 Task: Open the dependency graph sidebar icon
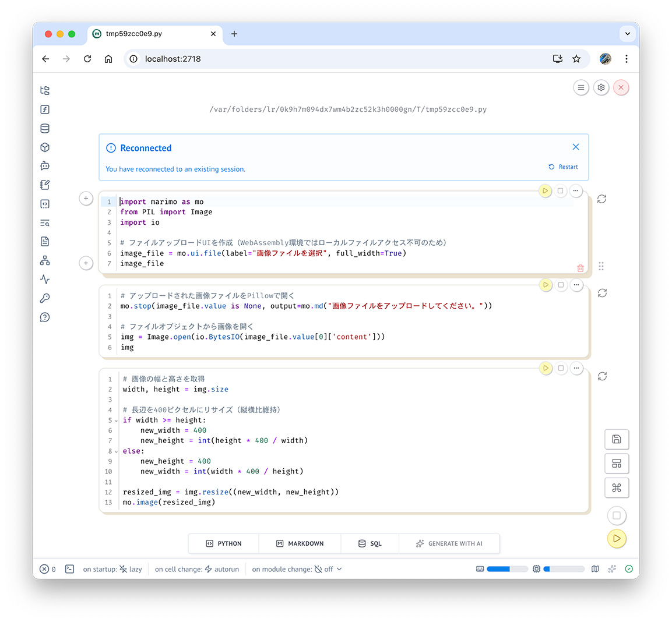45,260
